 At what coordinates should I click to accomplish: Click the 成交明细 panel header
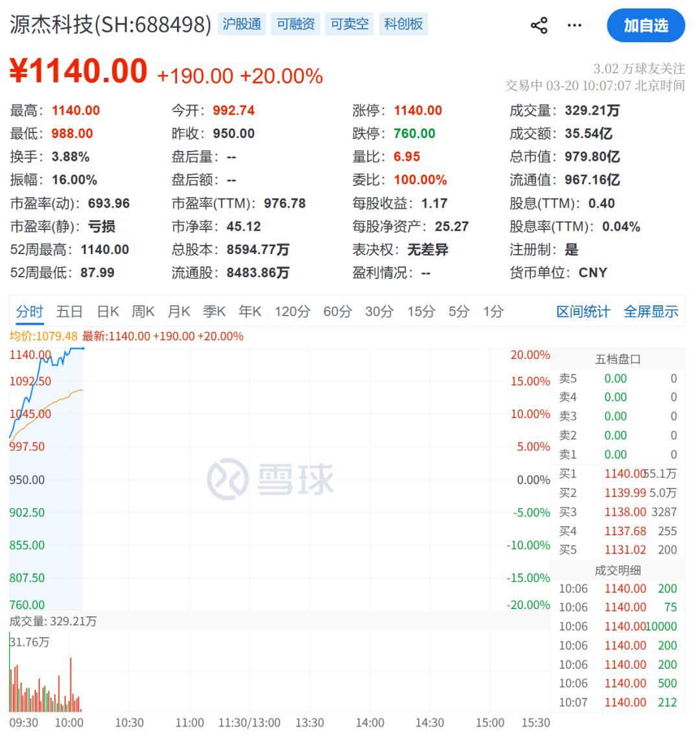click(618, 570)
